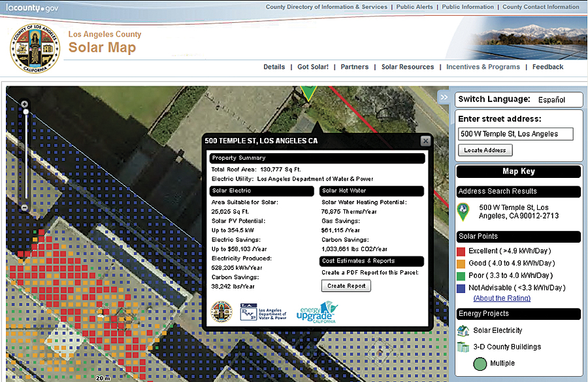
Task: Click the zoom in plus icon on map
Action: point(24,104)
